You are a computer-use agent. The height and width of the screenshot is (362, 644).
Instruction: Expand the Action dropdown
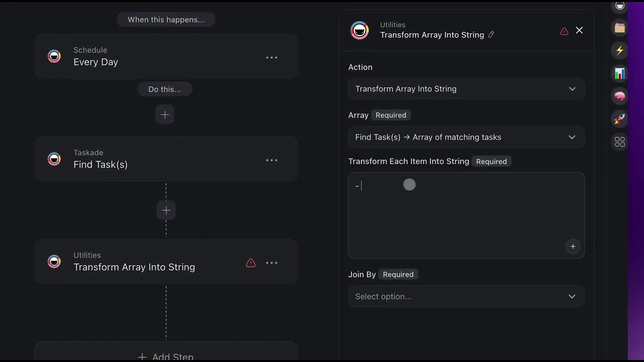tap(466, 89)
